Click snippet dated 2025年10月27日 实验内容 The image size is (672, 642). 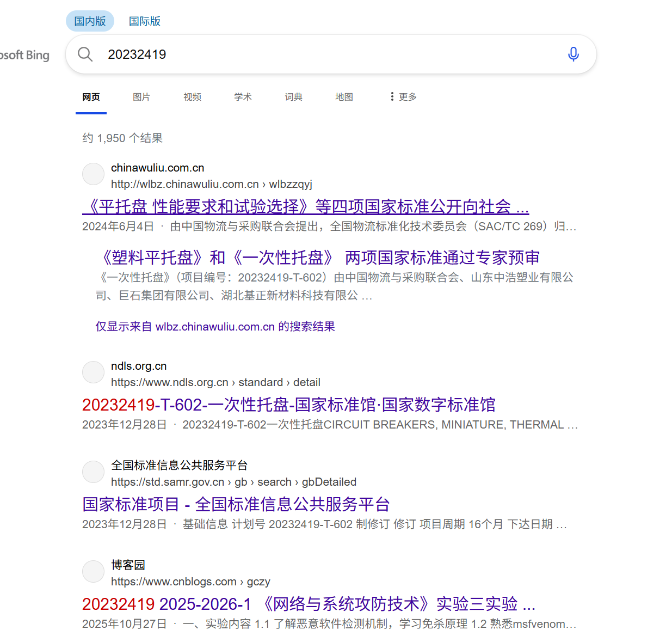click(329, 623)
